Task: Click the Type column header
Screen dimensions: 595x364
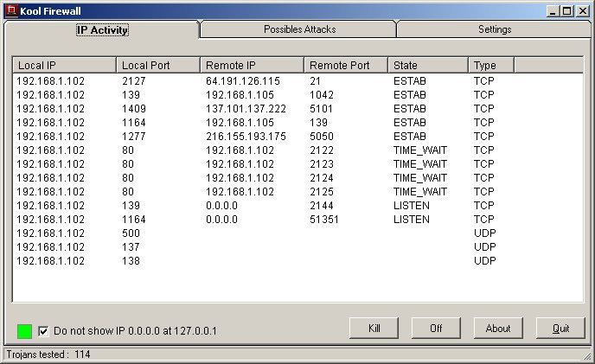Action: (x=491, y=66)
